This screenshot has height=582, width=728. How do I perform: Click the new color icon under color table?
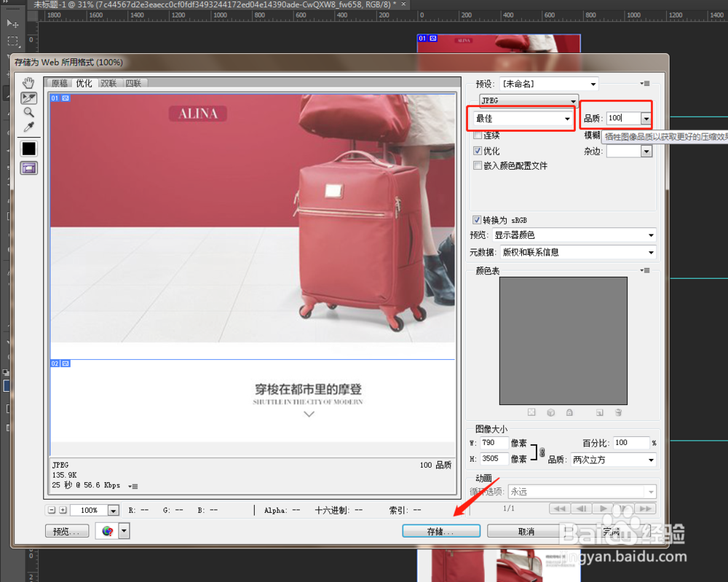coord(600,412)
